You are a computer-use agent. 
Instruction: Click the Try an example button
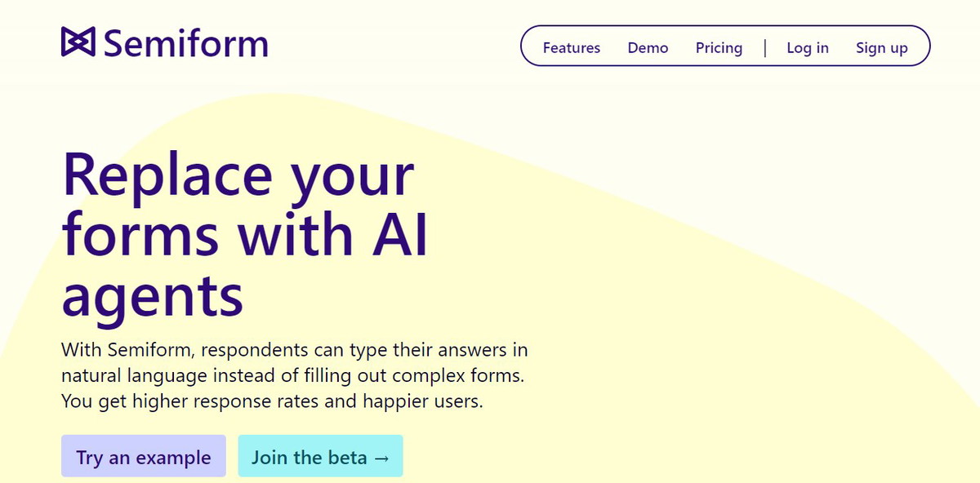[x=144, y=457]
